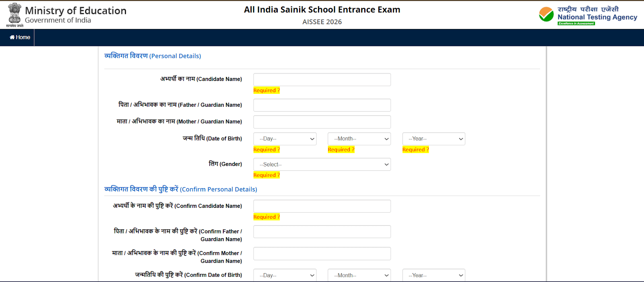This screenshot has width=644, height=282.
Task: Open the Confirm Date of Birth Month dropdown
Action: [x=359, y=275]
